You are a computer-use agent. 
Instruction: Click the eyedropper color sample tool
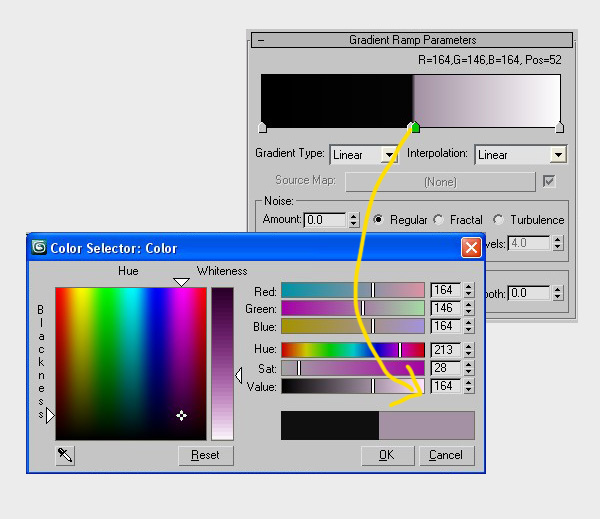[65, 455]
